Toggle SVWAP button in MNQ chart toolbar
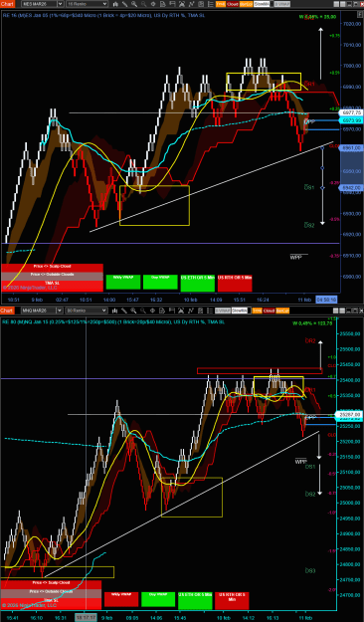The height and width of the screenshot is (622, 364). (x=223, y=311)
